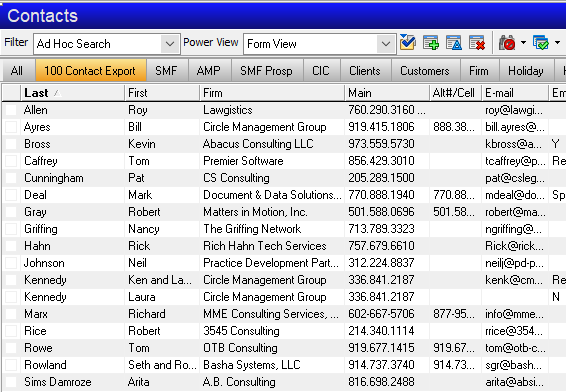Tick the checkbox for Caffrey row
The width and height of the screenshot is (566, 392).
[x=12, y=161]
